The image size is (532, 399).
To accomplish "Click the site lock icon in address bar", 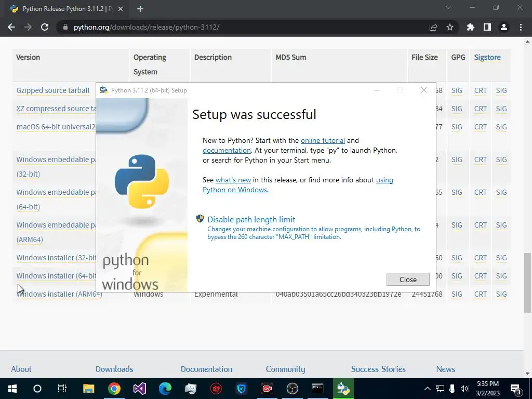I will [x=65, y=27].
